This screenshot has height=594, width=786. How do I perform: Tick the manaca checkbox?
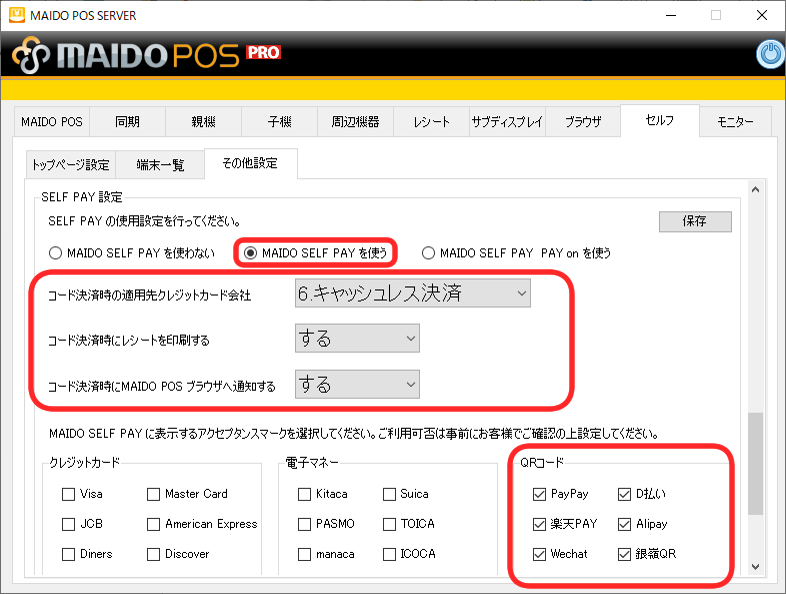pos(304,554)
